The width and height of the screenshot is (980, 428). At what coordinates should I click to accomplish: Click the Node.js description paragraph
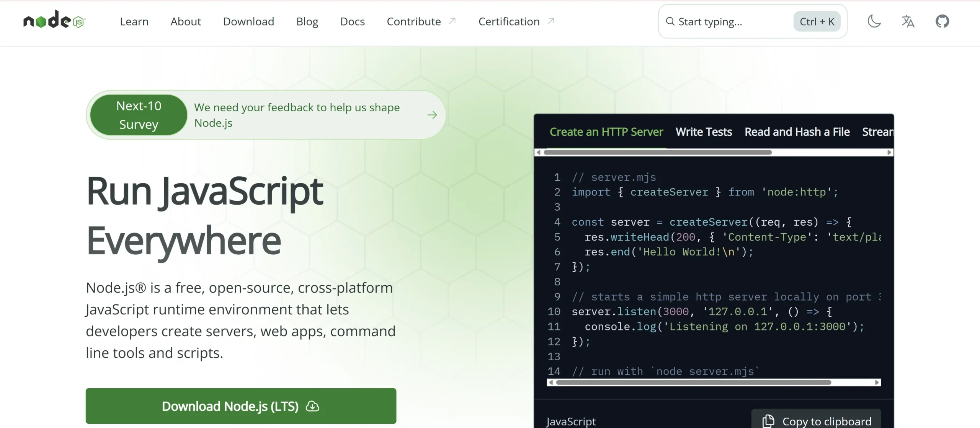pyautogui.click(x=240, y=320)
